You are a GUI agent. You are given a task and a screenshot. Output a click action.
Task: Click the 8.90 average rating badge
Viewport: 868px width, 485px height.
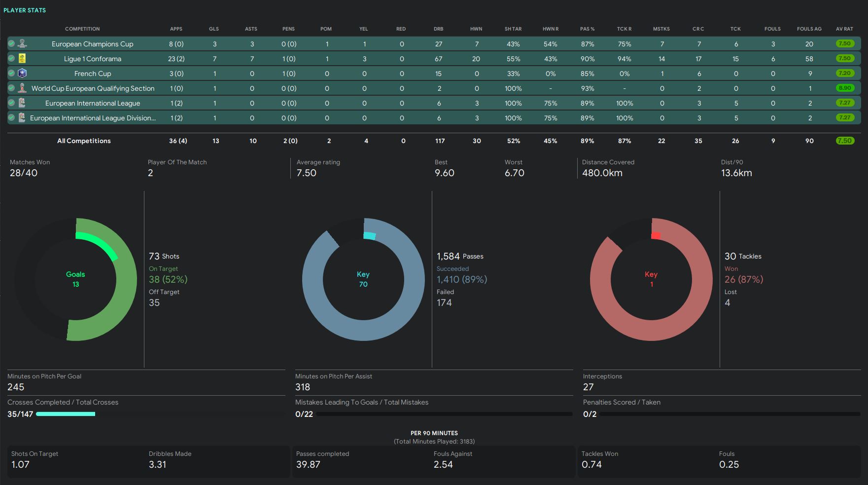844,88
